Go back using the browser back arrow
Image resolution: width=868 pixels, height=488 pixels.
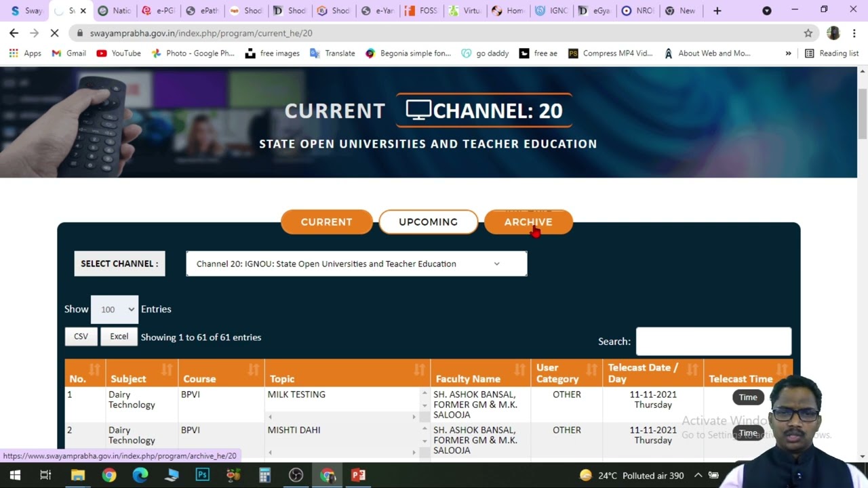(14, 33)
